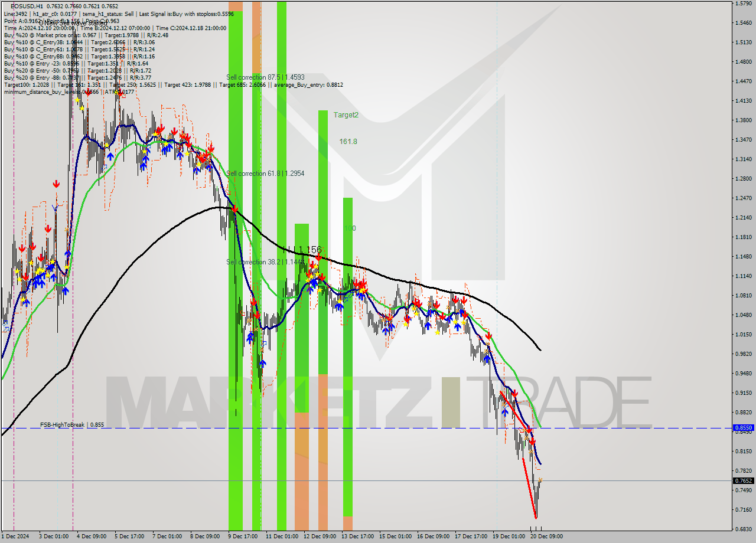This screenshot has height=543, width=756.
Task: Click the '19 Dec 01:00' time axis label
Action: tap(509, 537)
